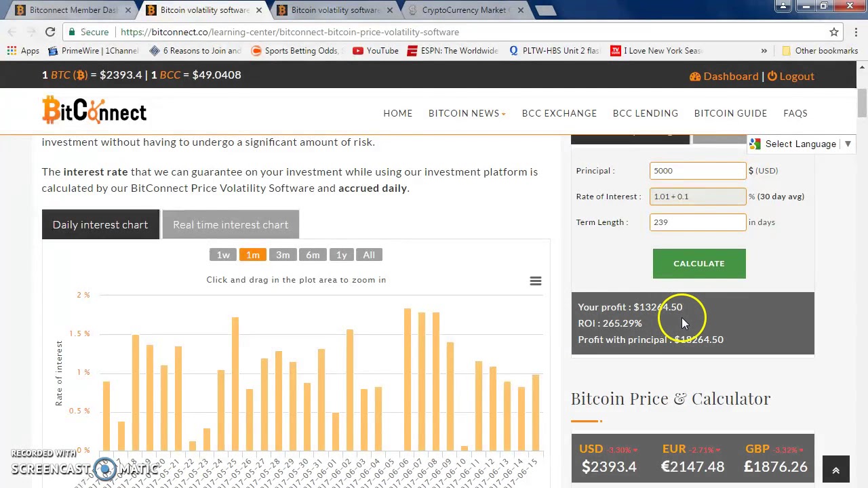This screenshot has width=868, height=488.
Task: Open the PrimeWire | 1Channel bookmark
Action: pos(93,51)
